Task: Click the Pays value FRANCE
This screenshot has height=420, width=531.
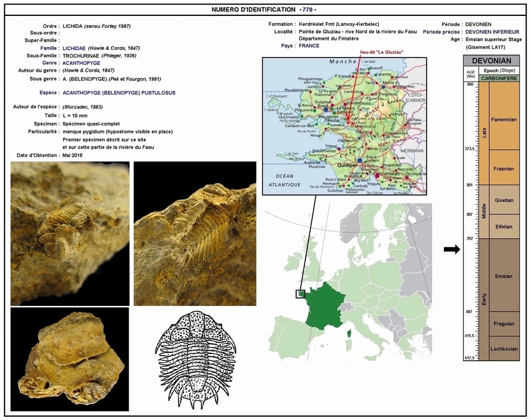Action: point(309,46)
